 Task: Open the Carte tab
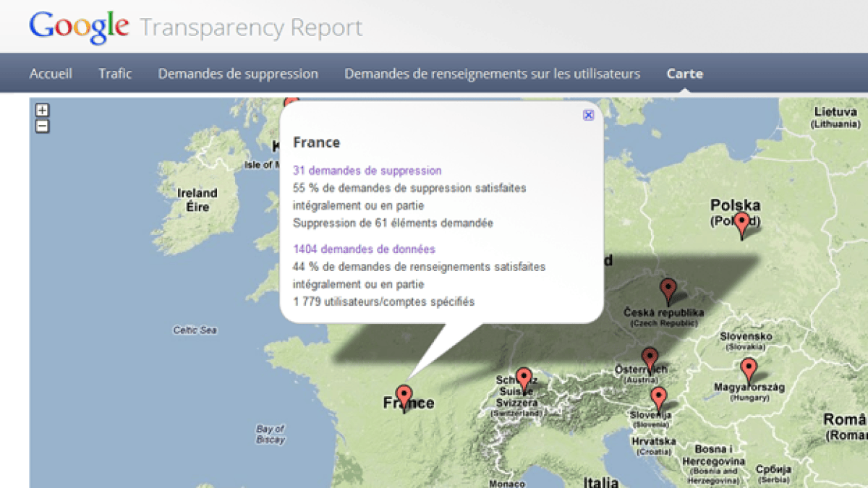[x=684, y=74]
